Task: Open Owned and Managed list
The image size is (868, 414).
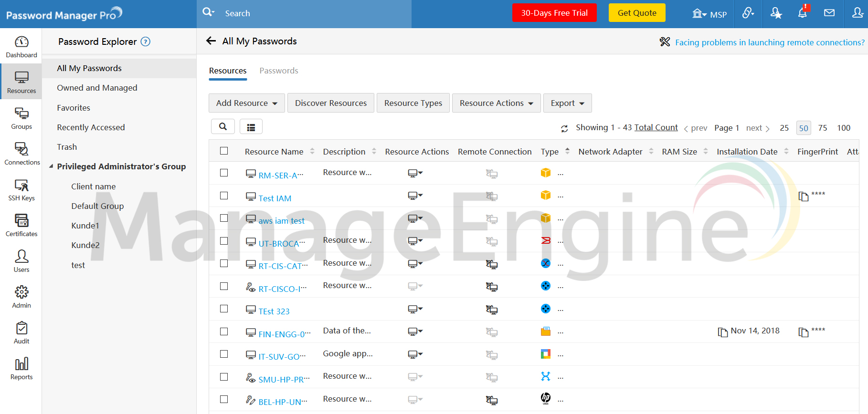Action: (x=97, y=88)
